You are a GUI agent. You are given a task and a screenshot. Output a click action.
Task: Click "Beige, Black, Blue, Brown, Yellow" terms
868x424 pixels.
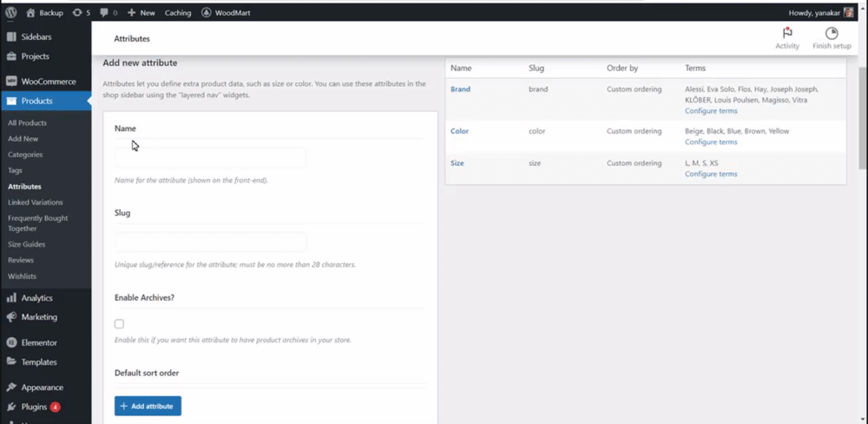point(737,131)
